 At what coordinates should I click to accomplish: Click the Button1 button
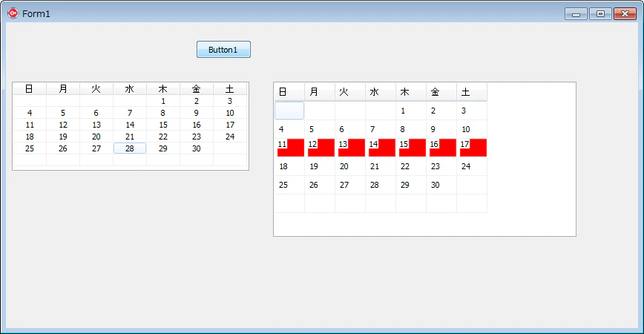tap(223, 49)
